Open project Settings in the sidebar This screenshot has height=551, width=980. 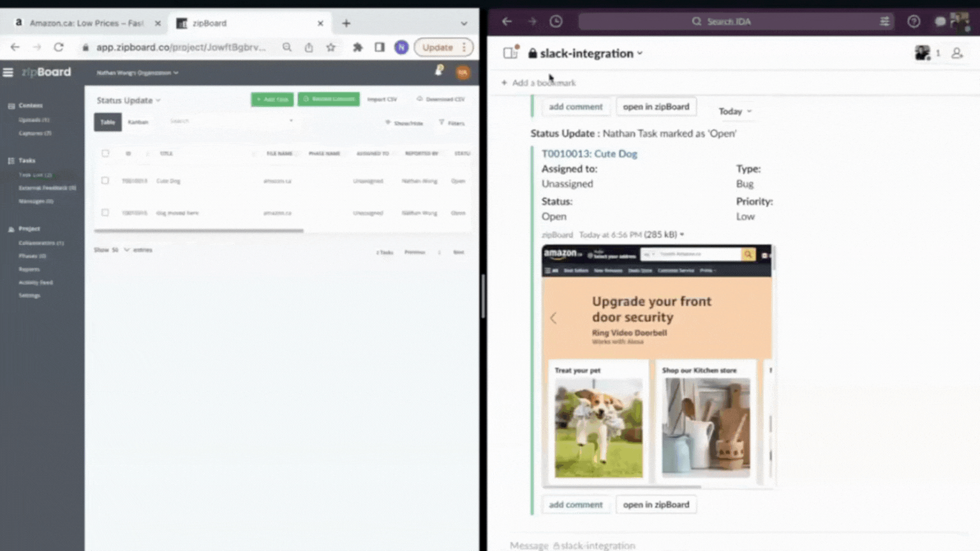[x=29, y=295]
